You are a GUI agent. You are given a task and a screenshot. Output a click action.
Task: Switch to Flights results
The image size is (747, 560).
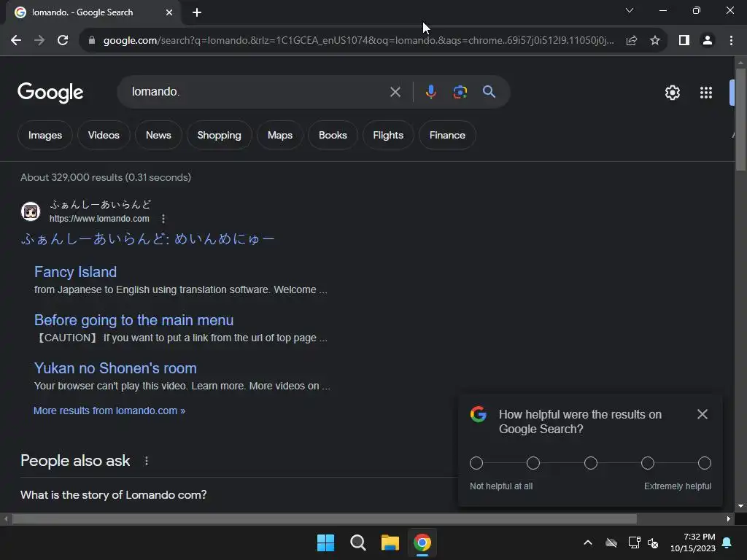[388, 135]
